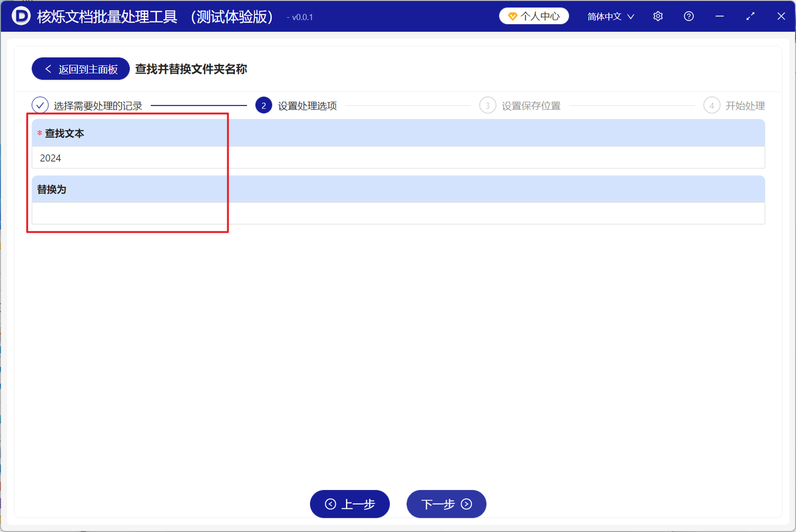
Task: Go to step 1 选择需要处理的记录
Action: pos(87,106)
